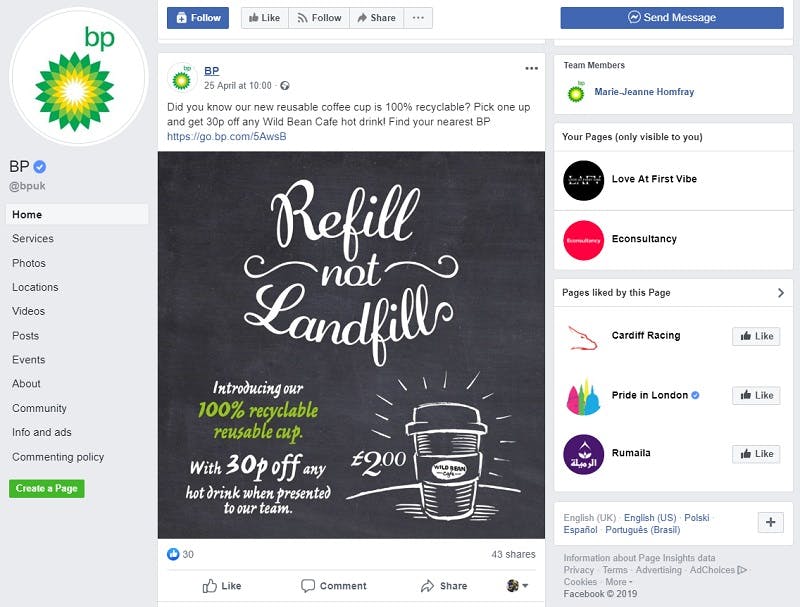The height and width of the screenshot is (607, 800).
Task: Expand Pages liked by this Page chevron
Action: click(781, 293)
